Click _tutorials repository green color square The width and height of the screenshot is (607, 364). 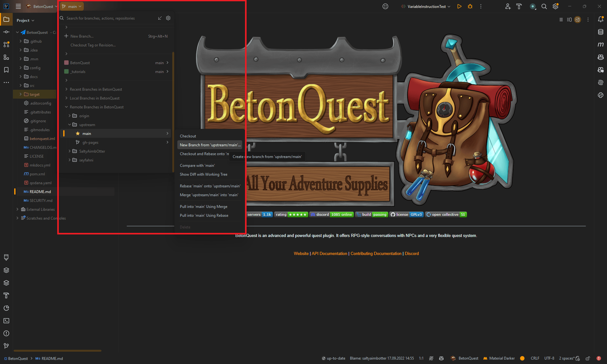click(66, 72)
